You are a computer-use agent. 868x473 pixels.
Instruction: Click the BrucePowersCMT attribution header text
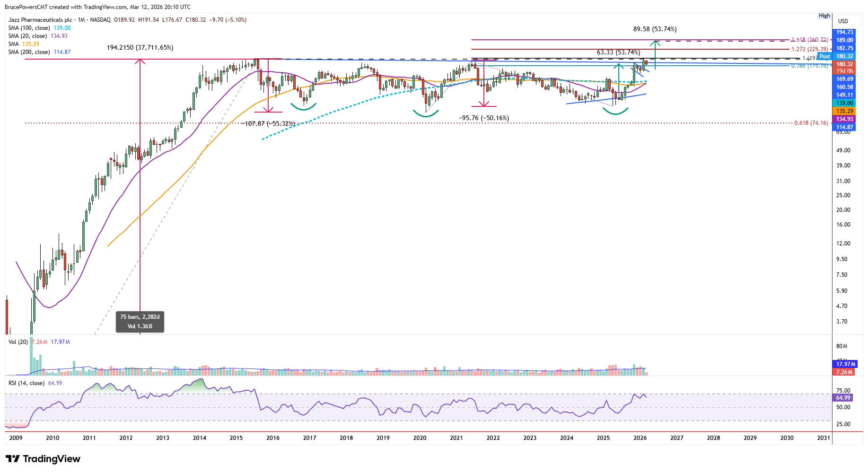(x=97, y=7)
